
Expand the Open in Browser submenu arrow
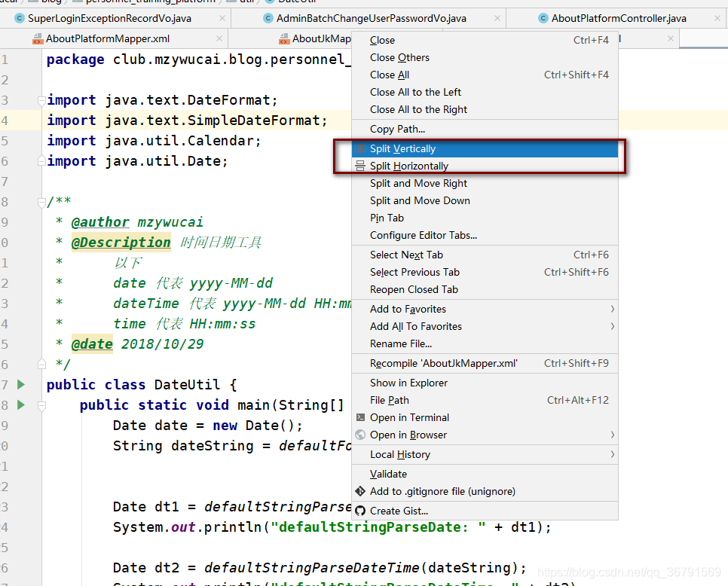tap(612, 435)
